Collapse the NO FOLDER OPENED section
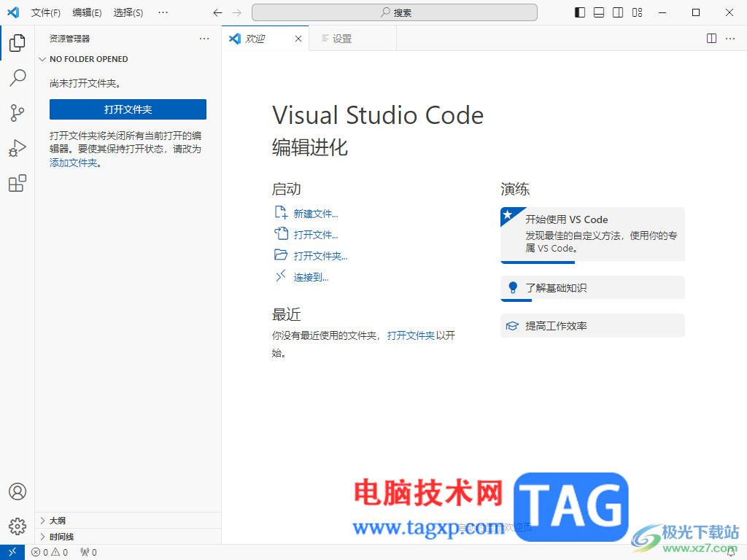747x560 pixels. (x=128, y=59)
